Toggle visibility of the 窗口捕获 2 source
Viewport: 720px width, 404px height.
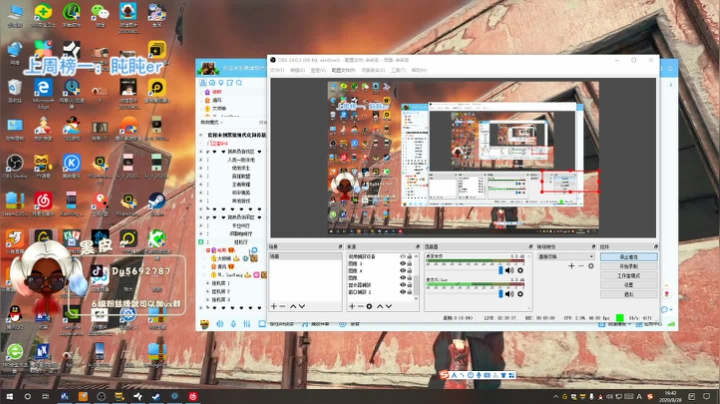(403, 292)
